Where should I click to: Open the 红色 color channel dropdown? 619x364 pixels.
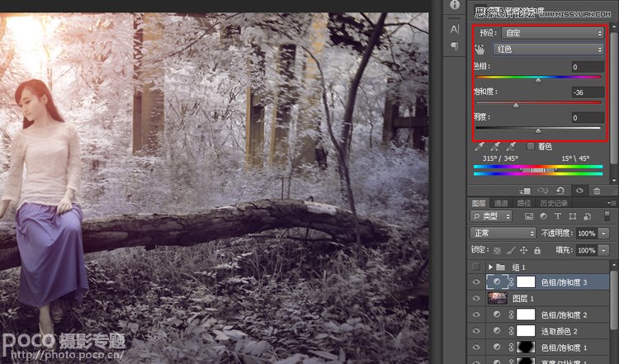[548, 50]
